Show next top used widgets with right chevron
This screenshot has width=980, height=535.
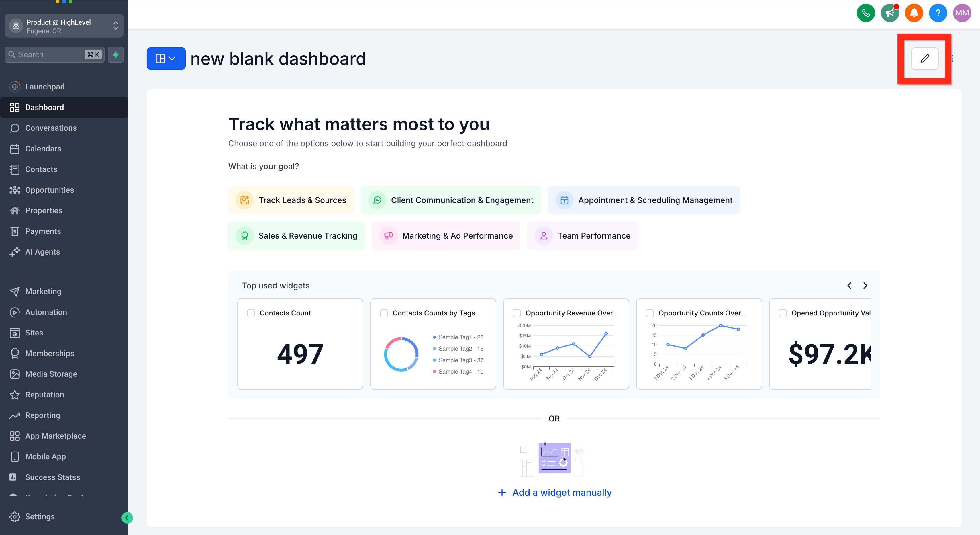click(x=865, y=285)
